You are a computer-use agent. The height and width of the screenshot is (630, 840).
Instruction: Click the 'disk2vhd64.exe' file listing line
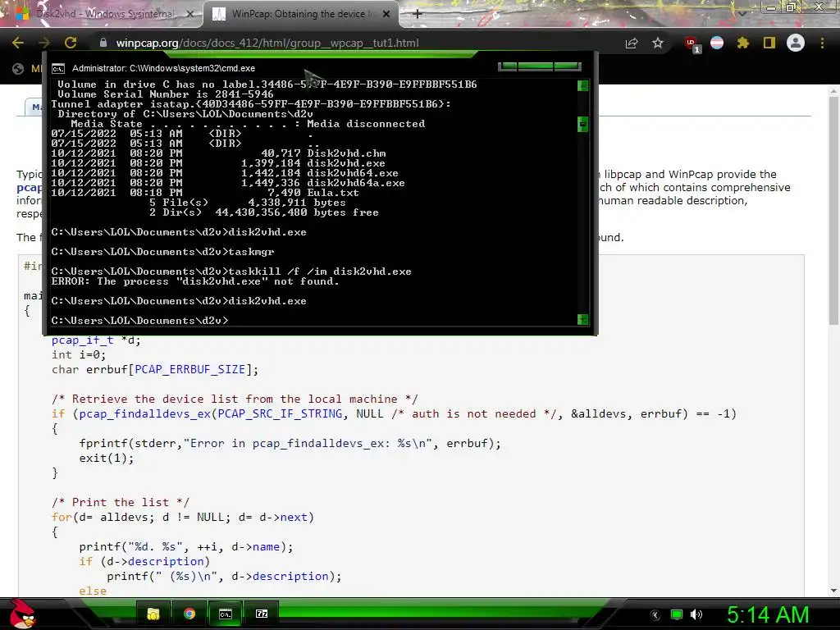(225, 173)
